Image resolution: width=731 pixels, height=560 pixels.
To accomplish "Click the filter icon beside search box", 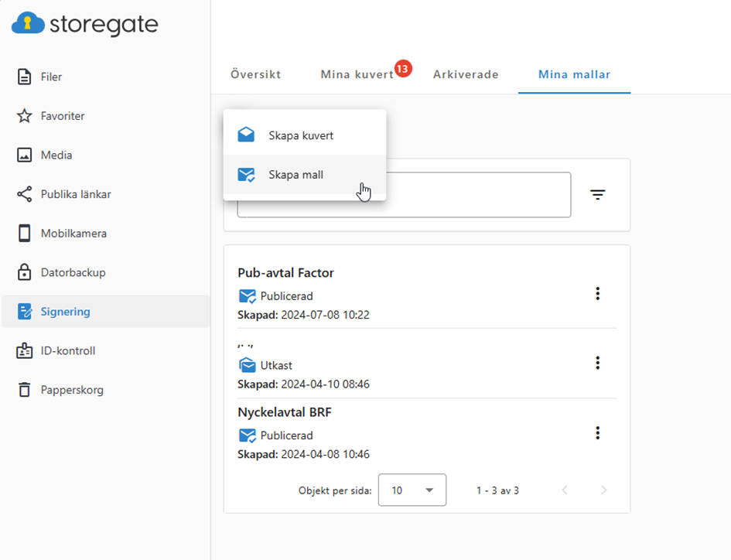I will pyautogui.click(x=597, y=195).
